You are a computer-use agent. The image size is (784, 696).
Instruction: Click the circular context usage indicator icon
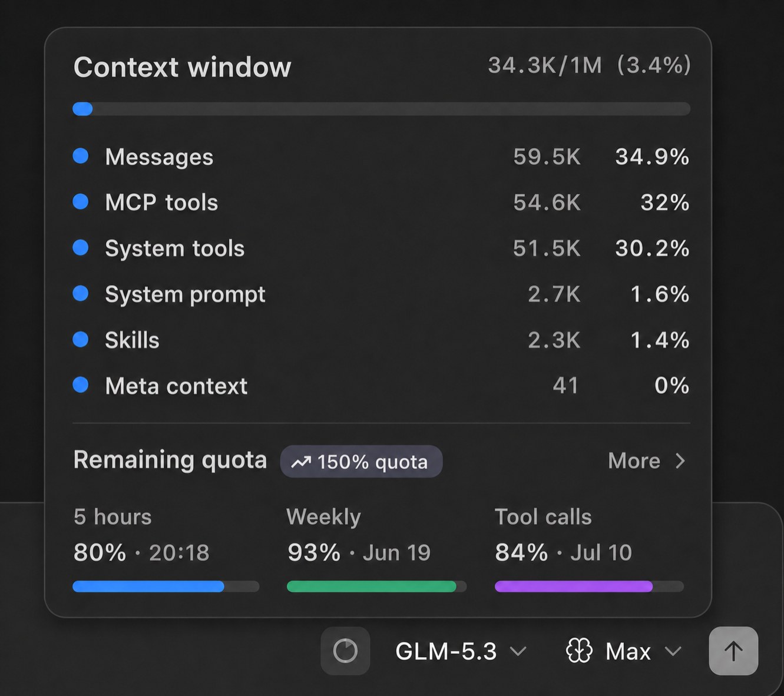coord(345,651)
